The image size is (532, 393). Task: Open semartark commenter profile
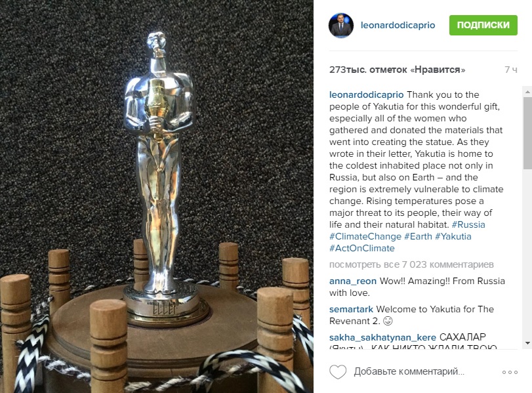(351, 310)
